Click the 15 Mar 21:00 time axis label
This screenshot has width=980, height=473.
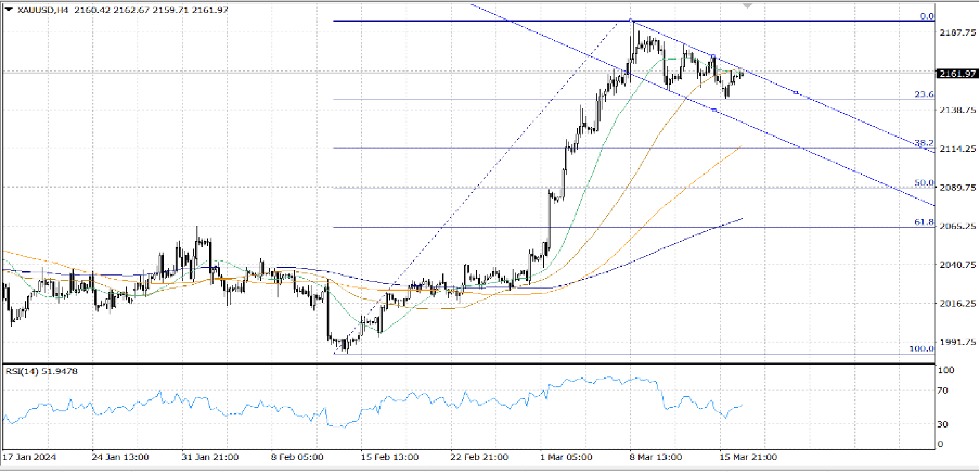click(x=748, y=457)
